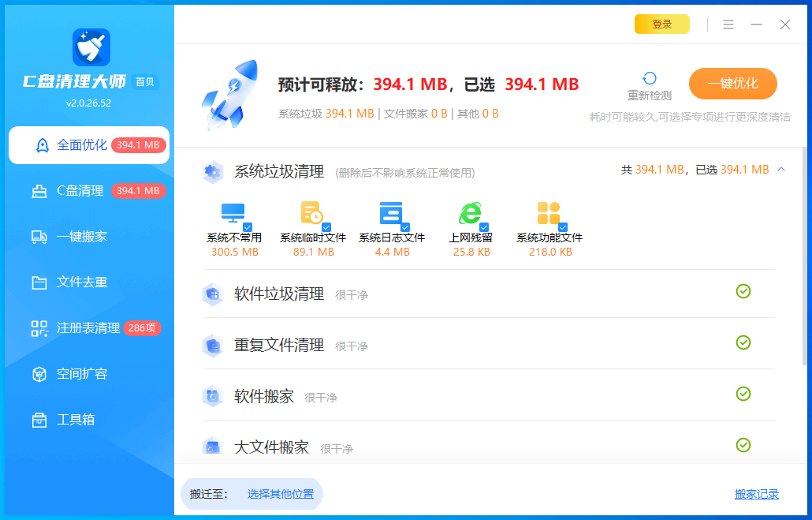Click the vertical scrollbar of the list
The width and height of the screenshot is (812, 520).
803,257
